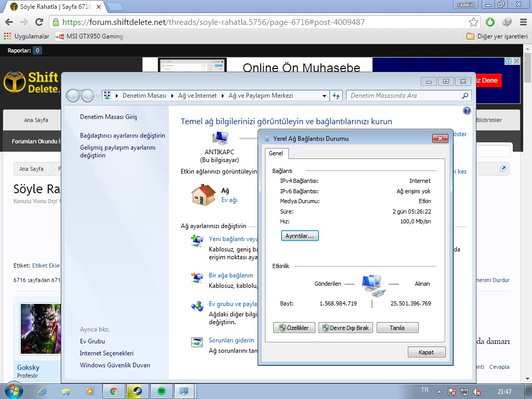Click the Etiket Ekle link
Viewport: 532px width, 399px height.
(x=46, y=265)
